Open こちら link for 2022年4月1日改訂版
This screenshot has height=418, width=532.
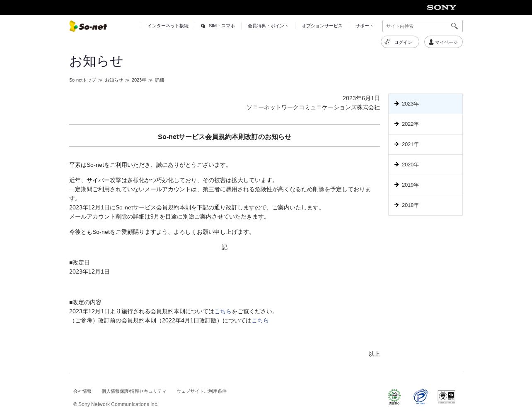(260, 320)
